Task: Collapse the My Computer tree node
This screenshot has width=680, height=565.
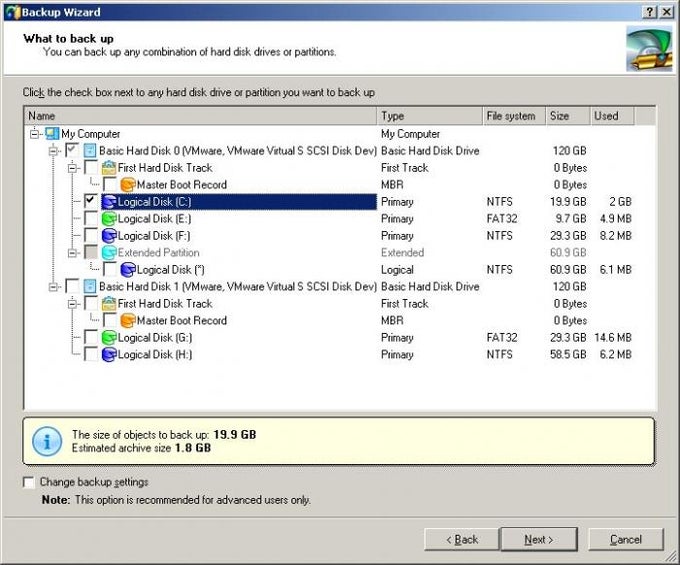Action: click(34, 134)
